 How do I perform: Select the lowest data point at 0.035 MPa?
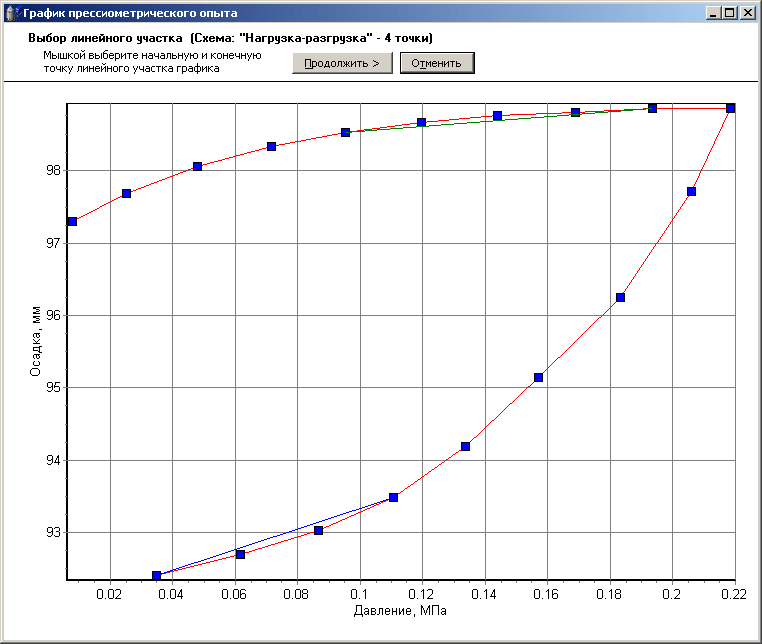(157, 575)
